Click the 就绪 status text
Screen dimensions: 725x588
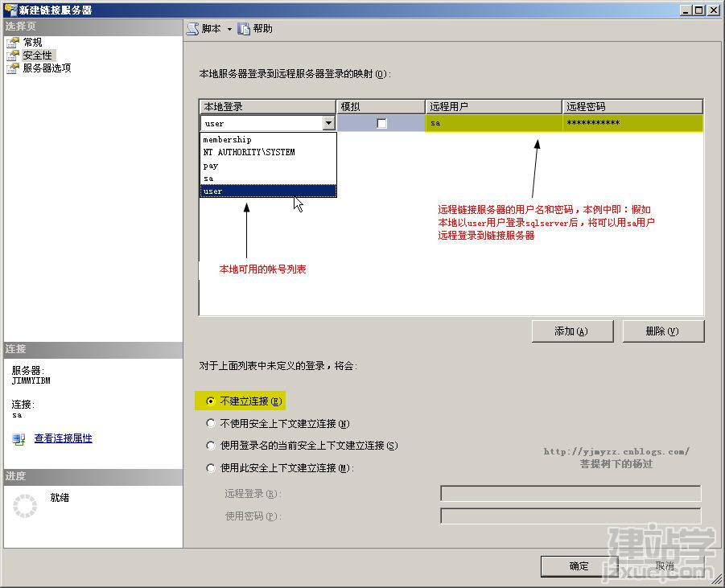(60, 498)
